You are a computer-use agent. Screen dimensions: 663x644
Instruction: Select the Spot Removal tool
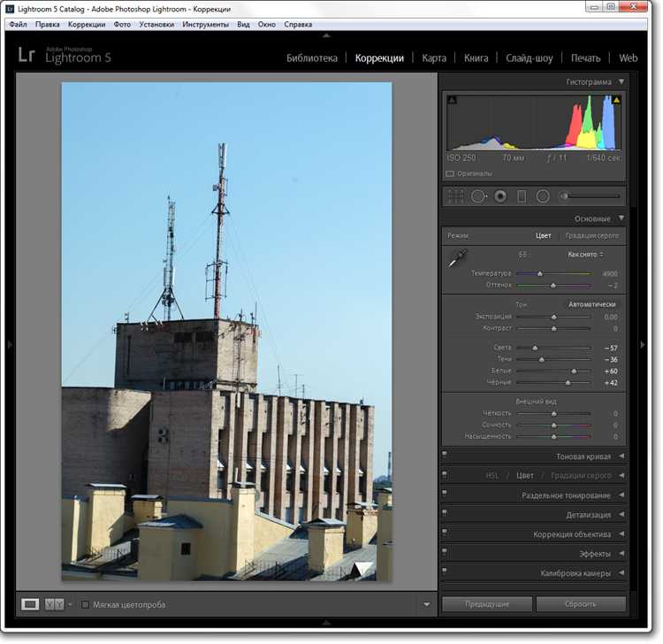click(x=478, y=196)
